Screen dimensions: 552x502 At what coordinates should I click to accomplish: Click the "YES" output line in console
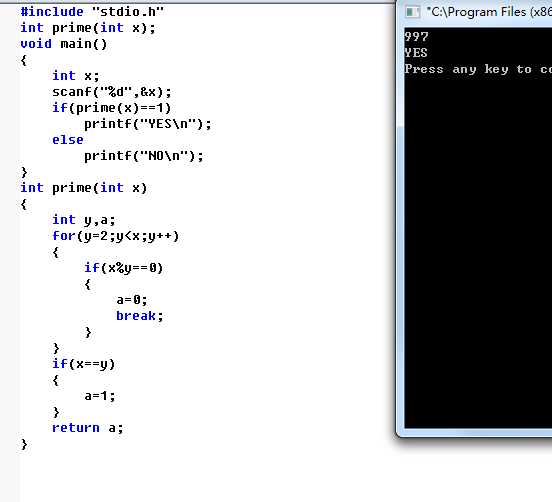coord(416,53)
